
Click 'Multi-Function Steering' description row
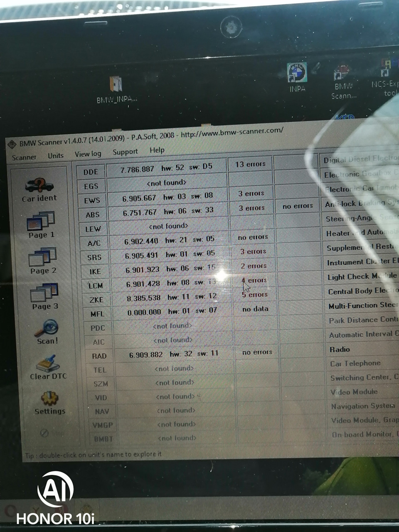point(363,305)
